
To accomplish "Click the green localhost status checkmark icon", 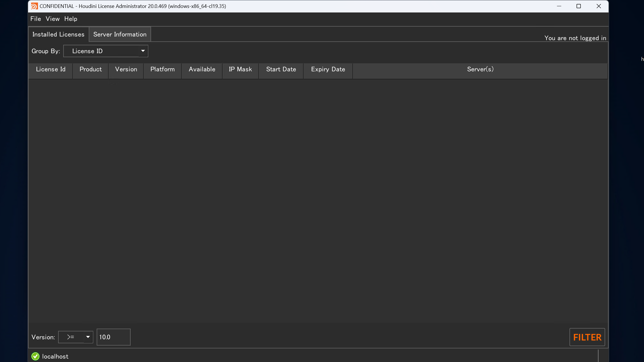I will (35, 356).
